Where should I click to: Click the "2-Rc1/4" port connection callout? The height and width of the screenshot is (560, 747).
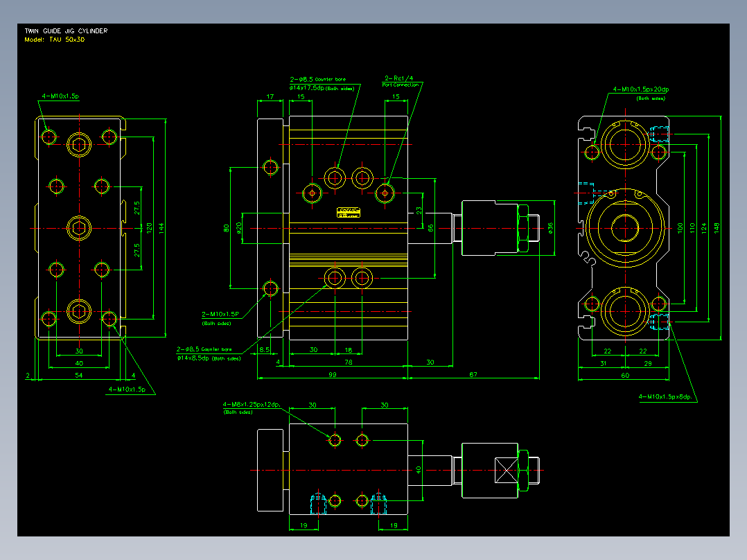(x=399, y=78)
